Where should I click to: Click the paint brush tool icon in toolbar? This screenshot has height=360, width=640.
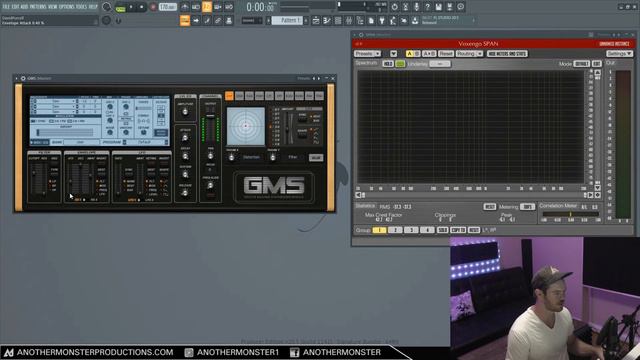click(x=207, y=20)
